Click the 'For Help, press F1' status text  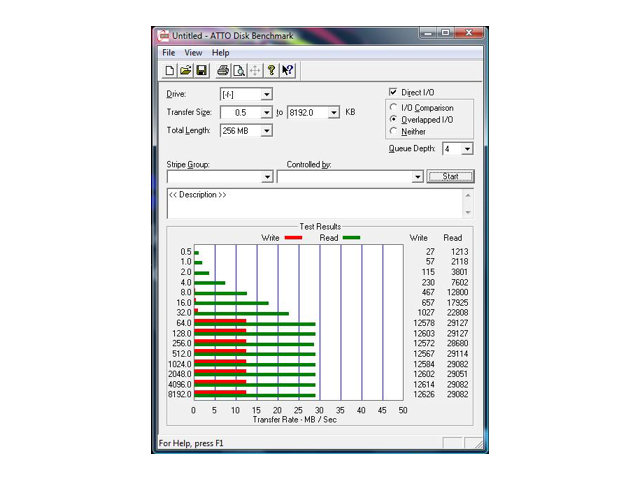coord(191,443)
